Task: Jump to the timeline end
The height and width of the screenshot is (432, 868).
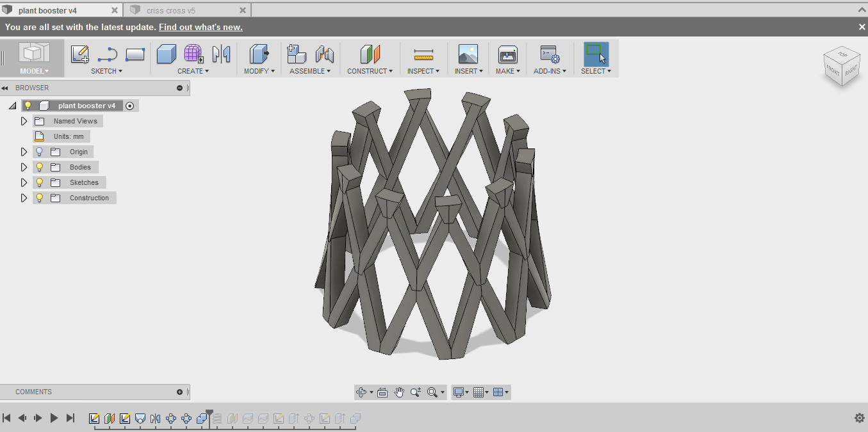Action: [70, 418]
